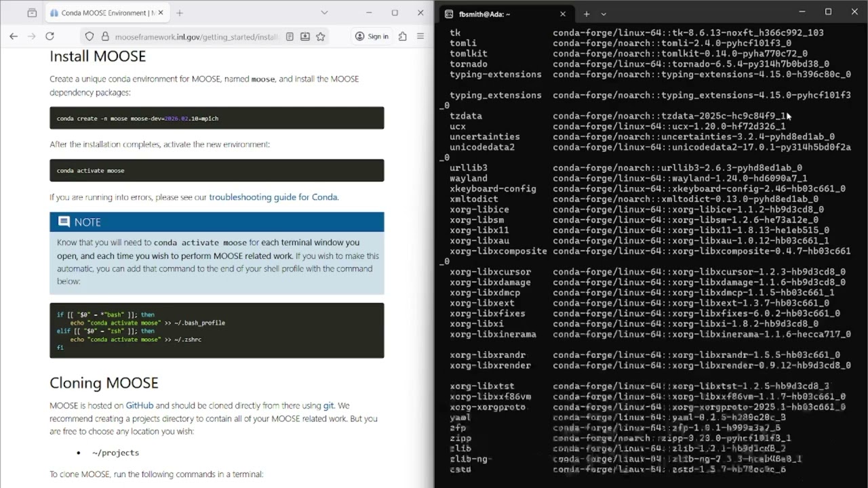Open the troubleshooting guide for Conda link
The width and height of the screenshot is (868, 488).
point(273,197)
